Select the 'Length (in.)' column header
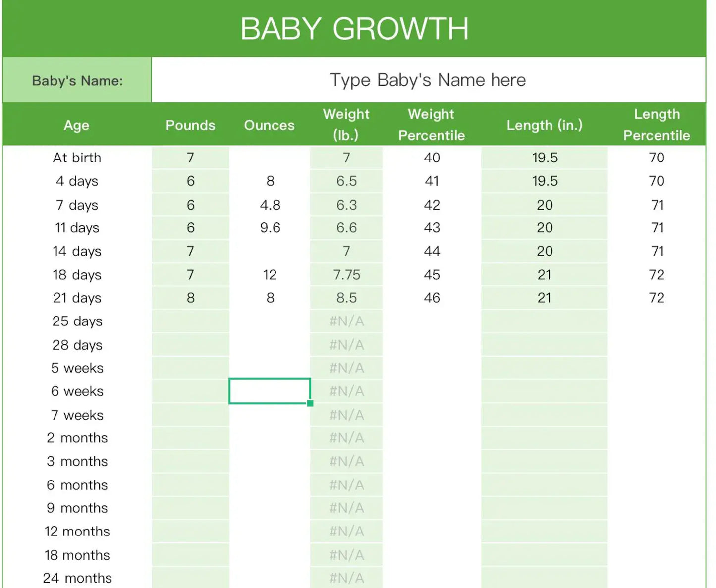Screen dimensions: 716x588 544,125
